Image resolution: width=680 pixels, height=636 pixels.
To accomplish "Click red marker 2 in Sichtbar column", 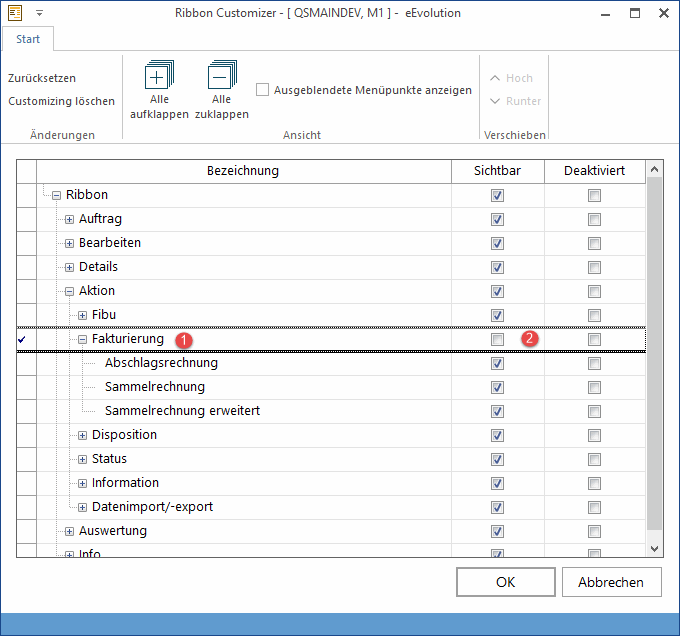I will click(x=530, y=340).
